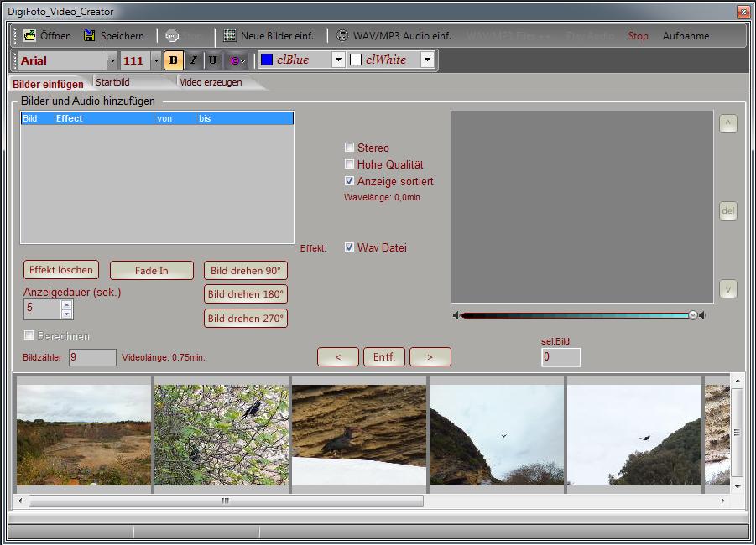Screen dimensions: 756x545
Task: Click the italic I formatting icon
Action: (193, 60)
